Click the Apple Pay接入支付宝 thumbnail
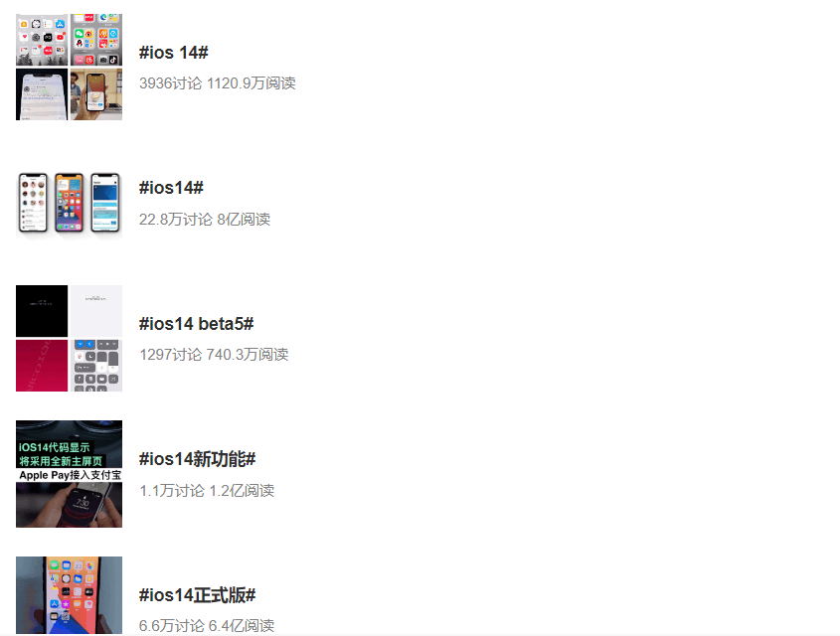Viewport: 840px width, 636px height. [x=70, y=474]
